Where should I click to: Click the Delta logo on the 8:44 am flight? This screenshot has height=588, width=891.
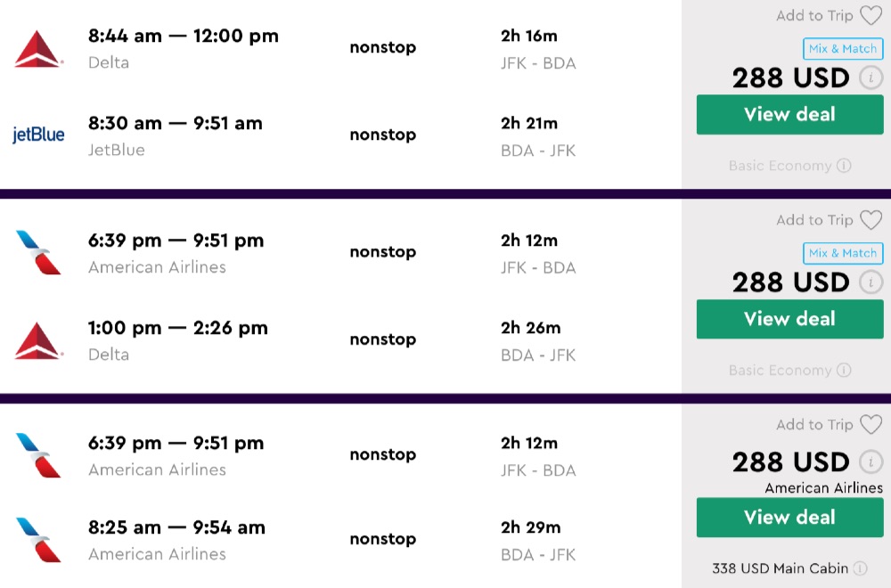(x=37, y=49)
